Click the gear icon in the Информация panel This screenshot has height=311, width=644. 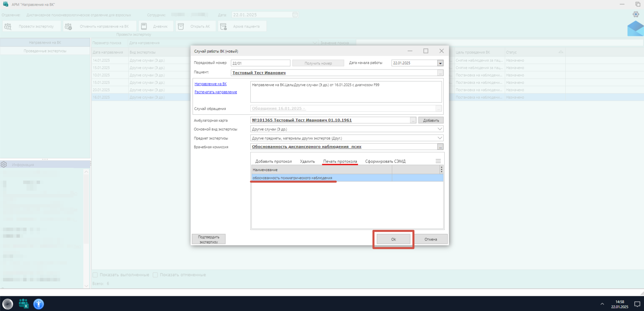click(4, 165)
